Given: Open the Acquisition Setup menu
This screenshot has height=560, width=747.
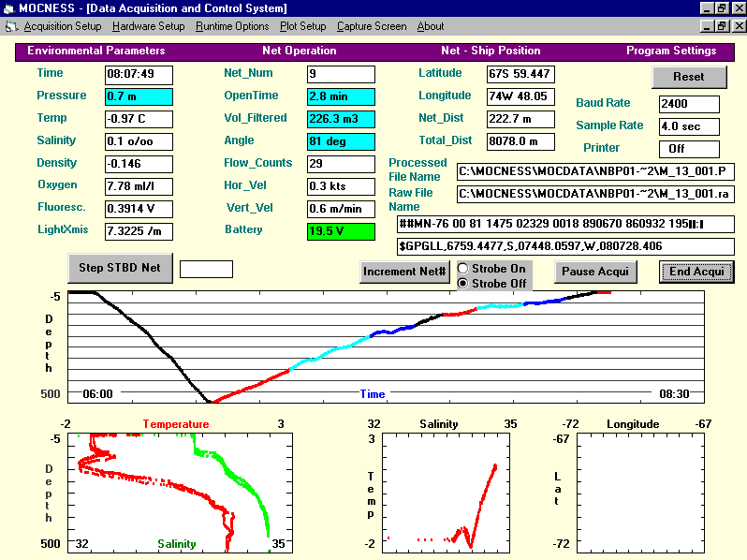Looking at the screenshot, I should [63, 27].
